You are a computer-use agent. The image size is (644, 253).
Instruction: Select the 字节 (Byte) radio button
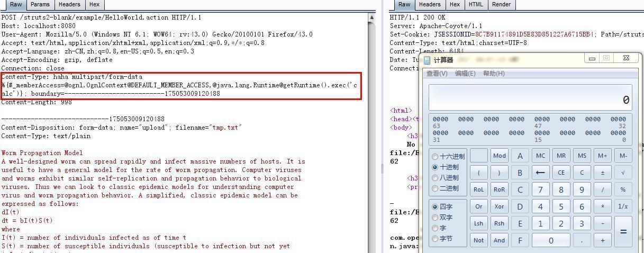click(x=436, y=239)
